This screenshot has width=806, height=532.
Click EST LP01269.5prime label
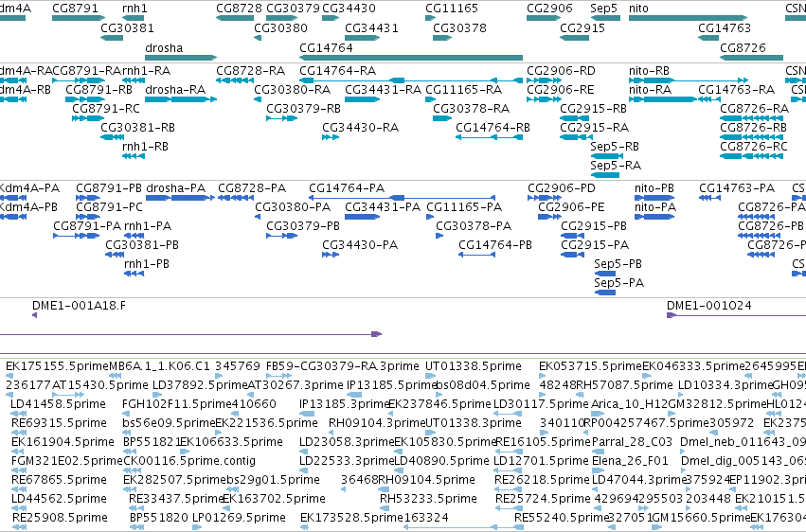(x=239, y=518)
